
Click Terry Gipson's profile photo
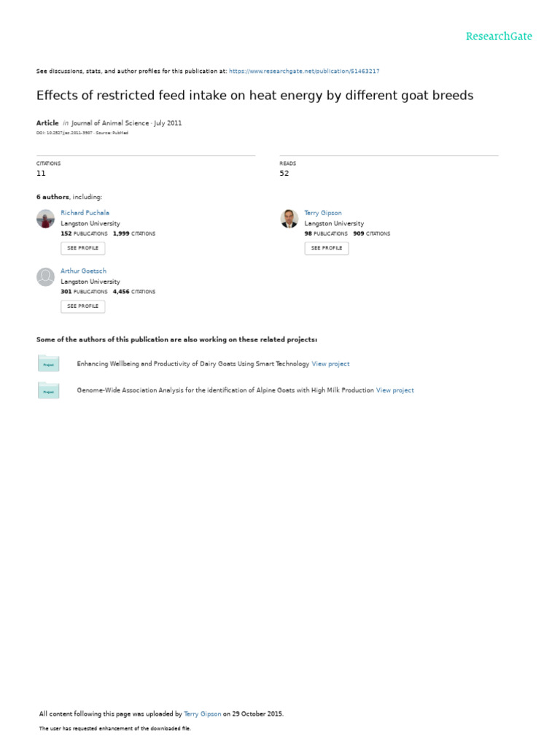289,218
